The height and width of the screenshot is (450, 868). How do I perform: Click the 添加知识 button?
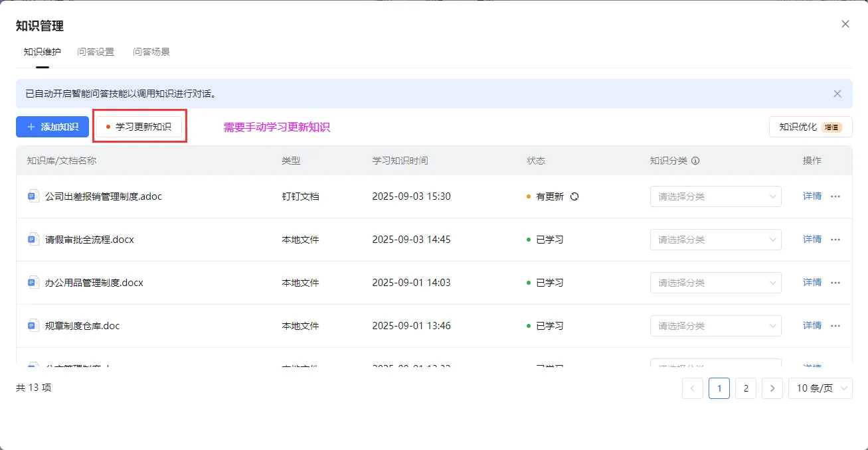(52, 127)
